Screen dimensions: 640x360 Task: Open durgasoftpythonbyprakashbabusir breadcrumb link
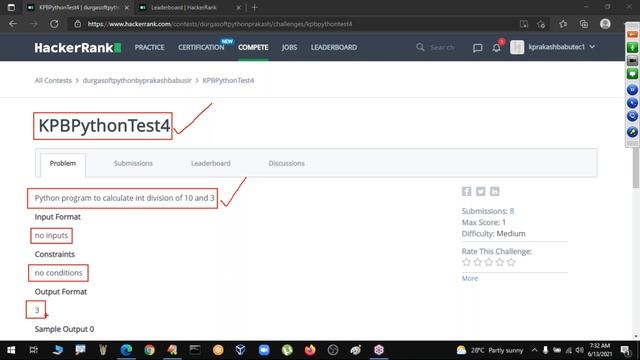tap(137, 80)
